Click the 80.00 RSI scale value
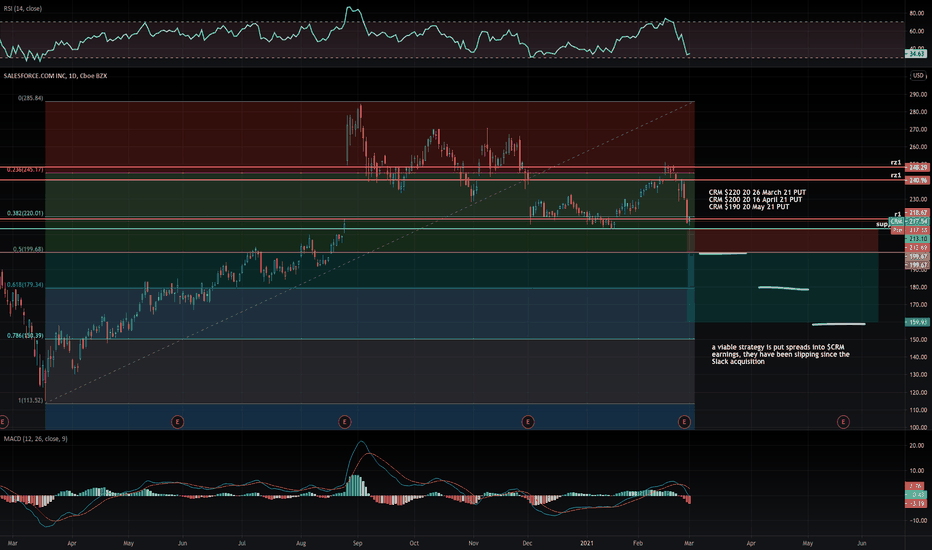This screenshot has height=550, width=932. click(x=917, y=13)
